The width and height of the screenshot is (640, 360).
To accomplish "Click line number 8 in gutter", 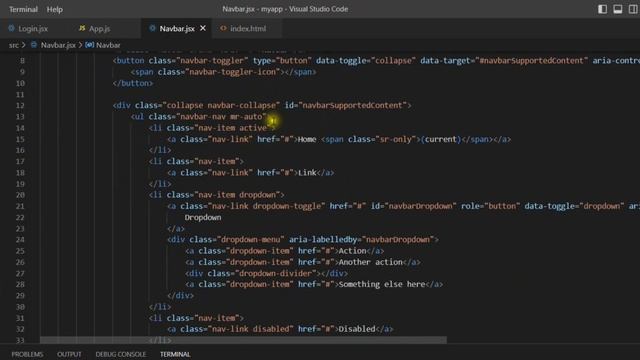I will pos(22,61).
